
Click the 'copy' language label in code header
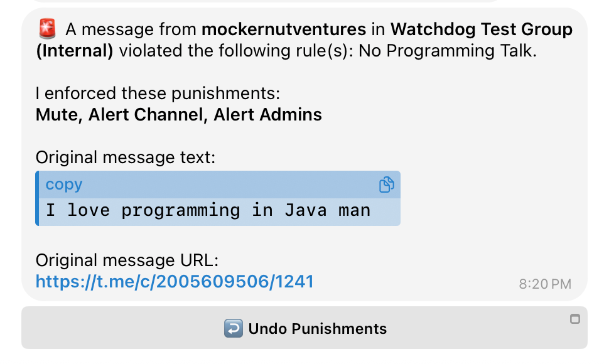click(64, 185)
